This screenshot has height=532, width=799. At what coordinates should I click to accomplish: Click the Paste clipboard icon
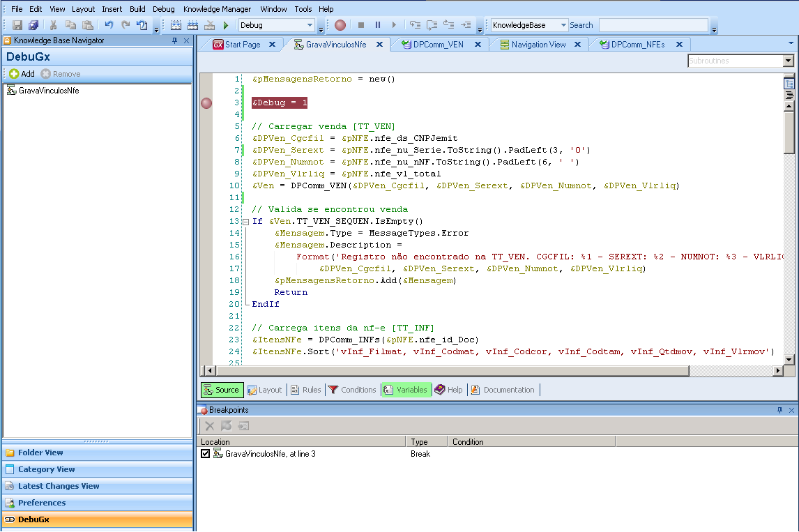point(88,25)
